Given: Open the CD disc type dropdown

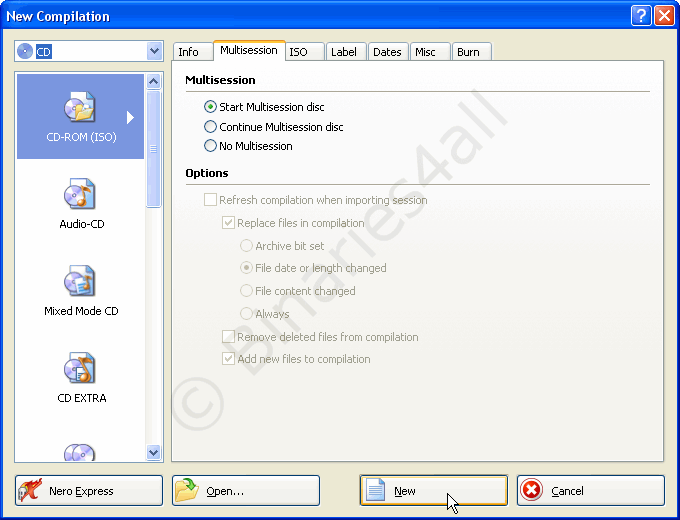Looking at the screenshot, I should click(154, 51).
